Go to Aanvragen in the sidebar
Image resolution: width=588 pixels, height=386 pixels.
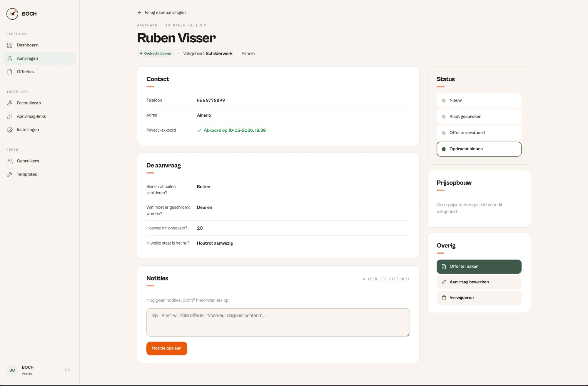[39, 58]
